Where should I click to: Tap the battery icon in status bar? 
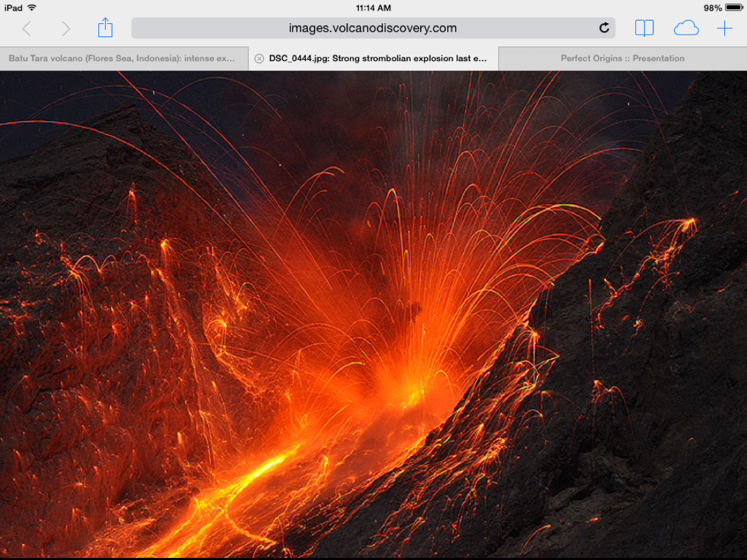734,8
